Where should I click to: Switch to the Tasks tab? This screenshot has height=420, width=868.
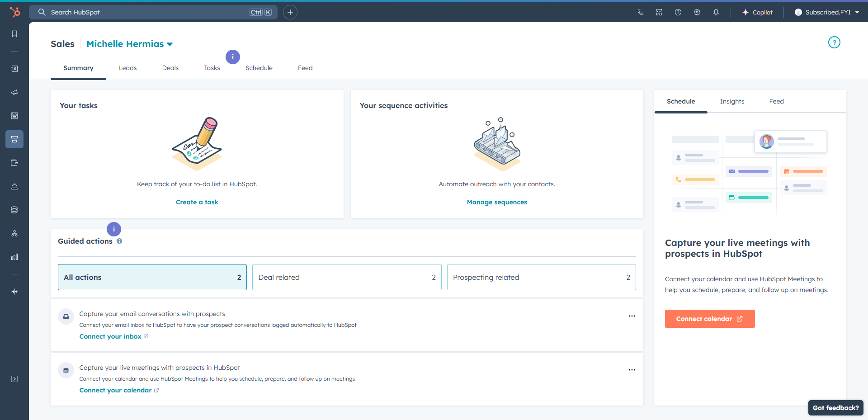(x=212, y=68)
